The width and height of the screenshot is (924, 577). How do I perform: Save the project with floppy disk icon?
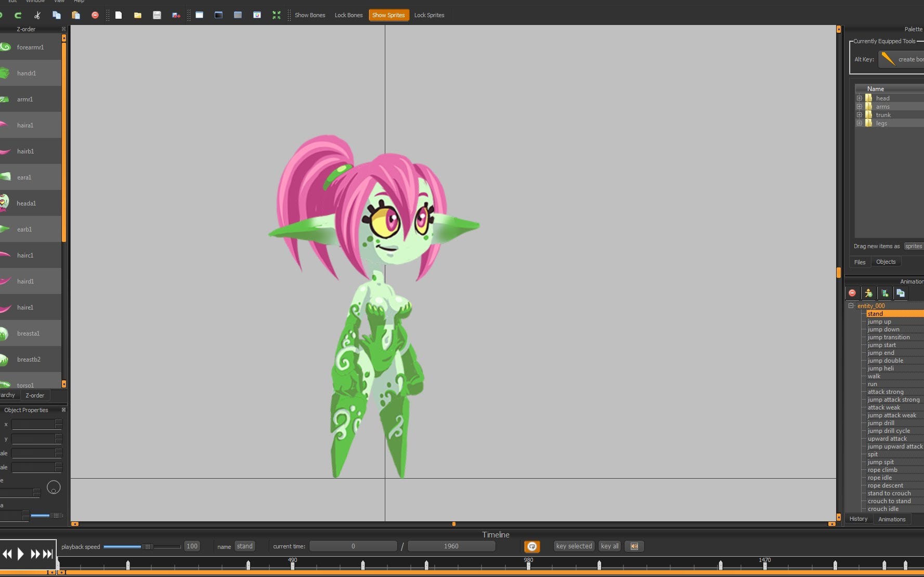coord(157,15)
